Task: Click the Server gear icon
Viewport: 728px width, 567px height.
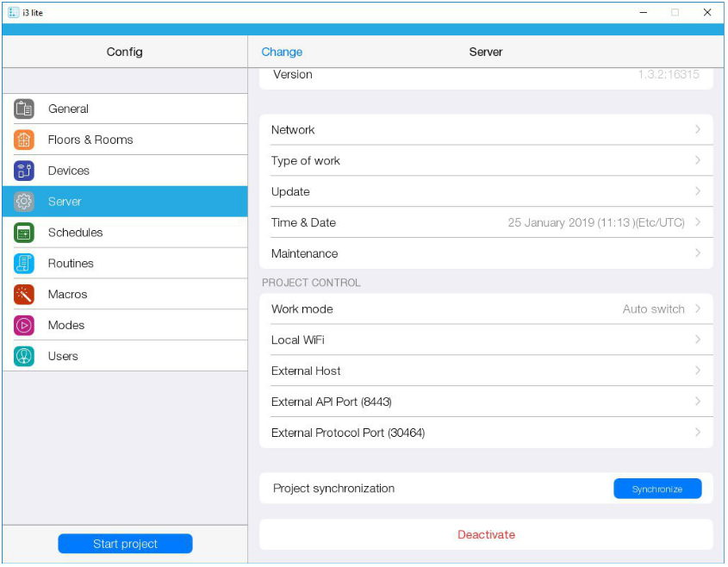Action: tap(24, 202)
